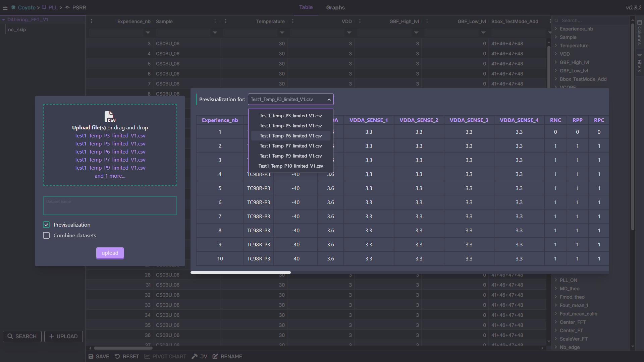Image resolution: width=644 pixels, height=362 pixels.
Task: Click the CSV file upload icon
Action: point(110,117)
